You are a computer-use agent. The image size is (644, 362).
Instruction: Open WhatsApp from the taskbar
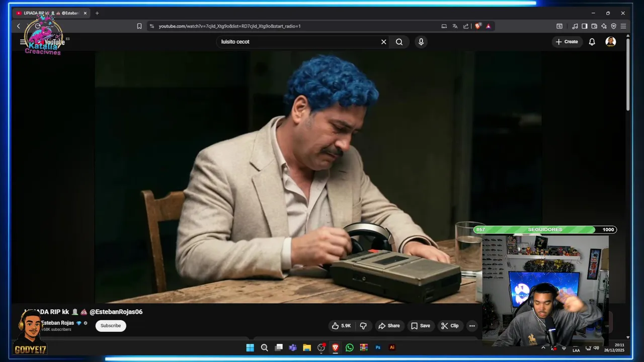coord(350,347)
